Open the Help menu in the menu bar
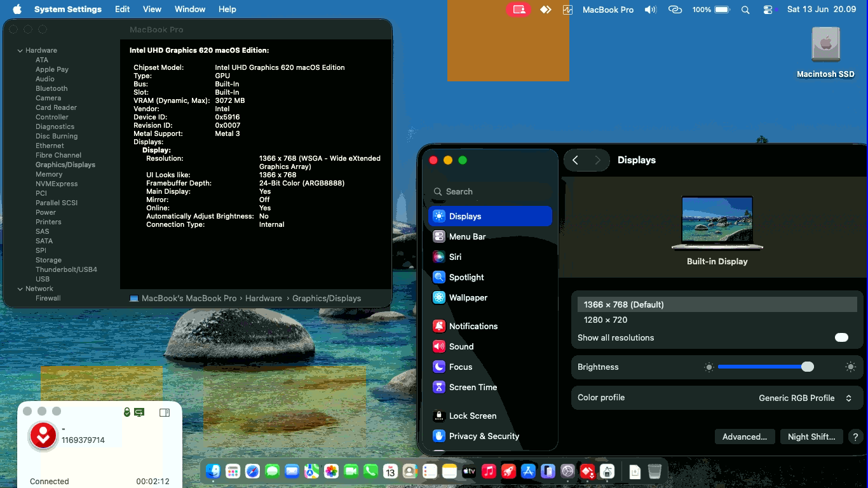The image size is (868, 488). 227,10
